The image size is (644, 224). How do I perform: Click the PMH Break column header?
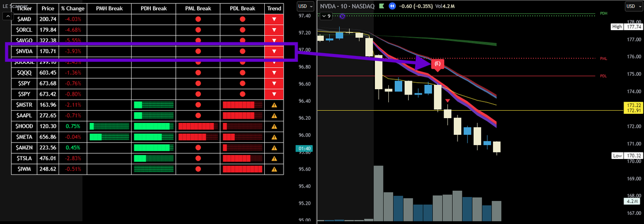point(109,9)
